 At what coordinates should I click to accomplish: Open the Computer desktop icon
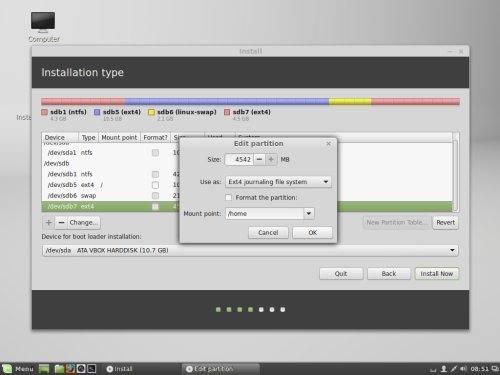(x=43, y=27)
